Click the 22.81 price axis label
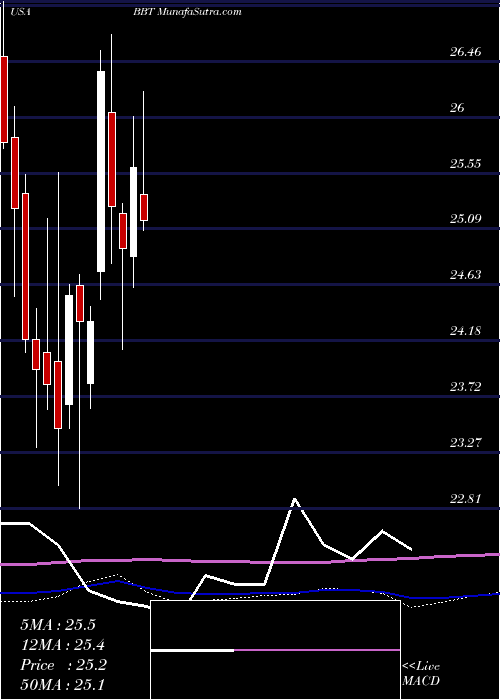The width and height of the screenshot is (500, 700). 465,498
